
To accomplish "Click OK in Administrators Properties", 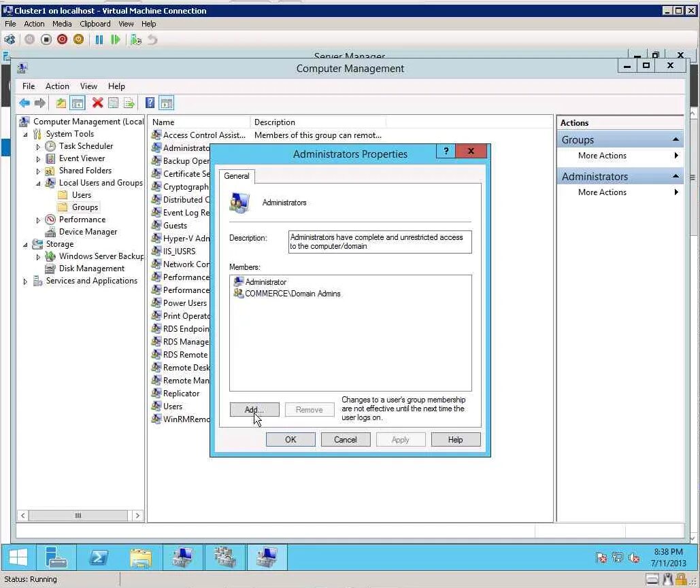I will (x=290, y=439).
